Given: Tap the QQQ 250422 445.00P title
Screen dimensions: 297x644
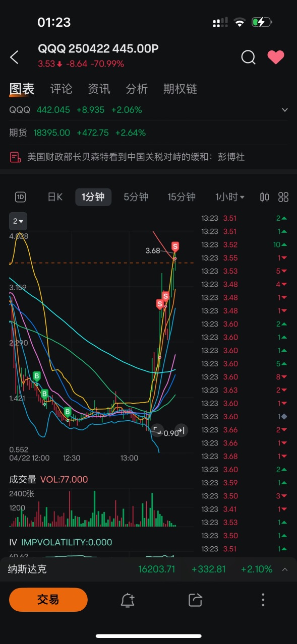Looking at the screenshot, I should coord(98,48).
